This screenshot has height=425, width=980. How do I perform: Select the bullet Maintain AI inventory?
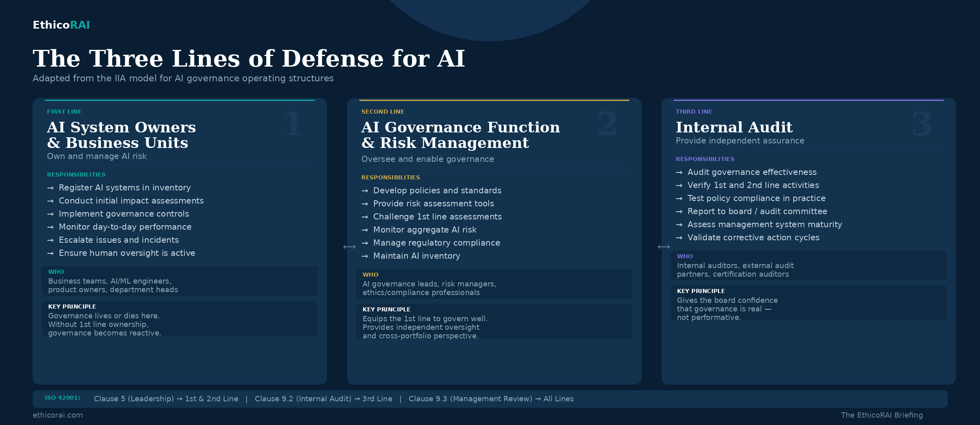coord(417,256)
